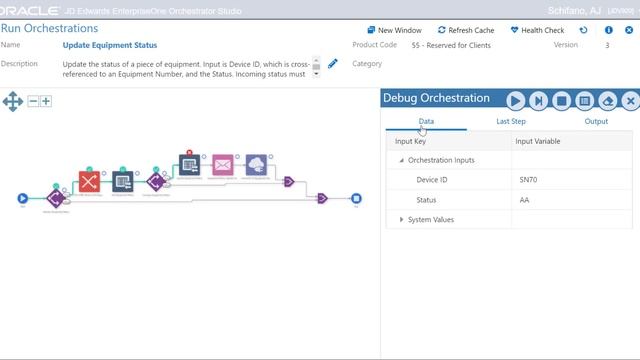Switch to the Data tab
Image resolution: width=640 pixels, height=360 pixels.
(x=426, y=121)
